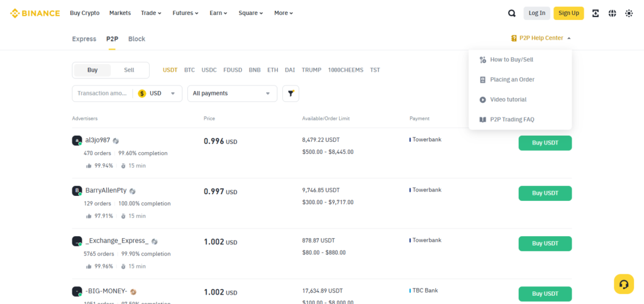Screen dimensions: 644x304
Task: Select the TST coin tab
Action: click(x=375, y=70)
